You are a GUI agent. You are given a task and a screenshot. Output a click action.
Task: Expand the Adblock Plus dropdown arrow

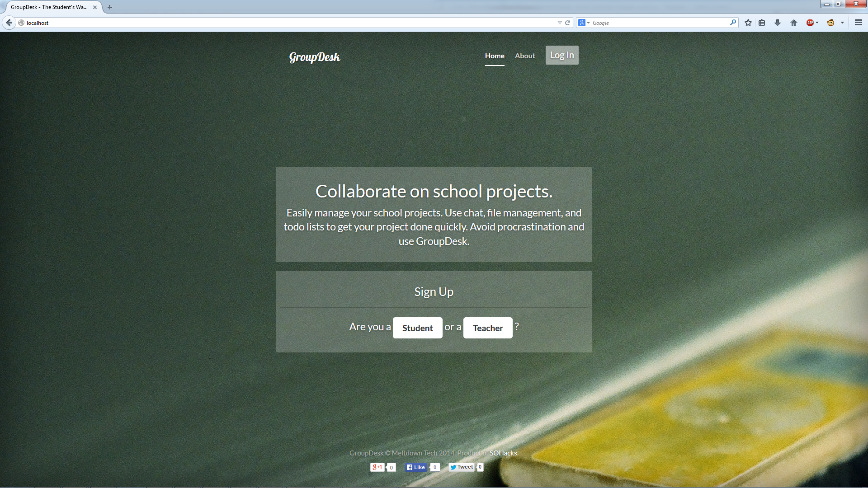(x=817, y=23)
